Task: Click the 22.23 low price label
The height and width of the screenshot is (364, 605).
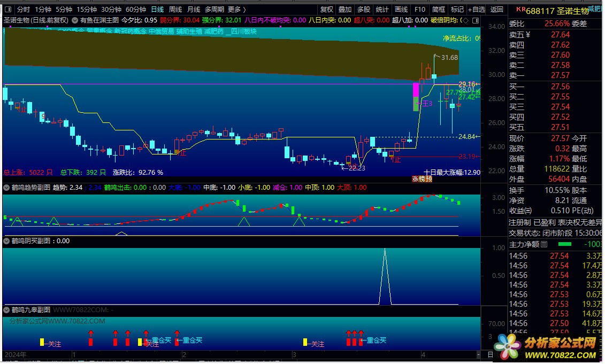Action: (x=356, y=168)
